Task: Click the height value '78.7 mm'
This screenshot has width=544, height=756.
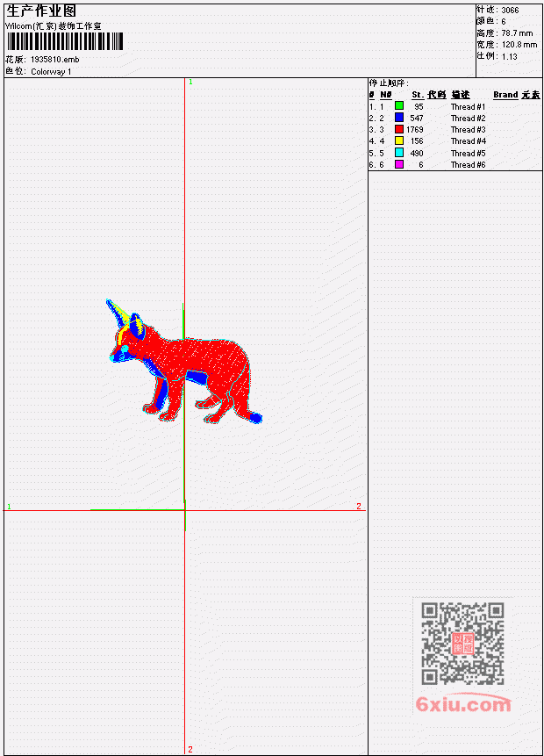Action: point(517,33)
